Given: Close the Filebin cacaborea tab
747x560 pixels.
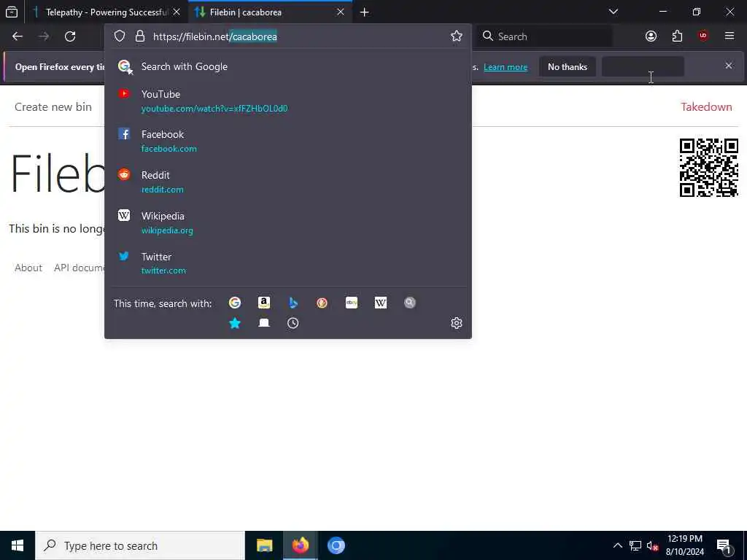Looking at the screenshot, I should 341,12.
